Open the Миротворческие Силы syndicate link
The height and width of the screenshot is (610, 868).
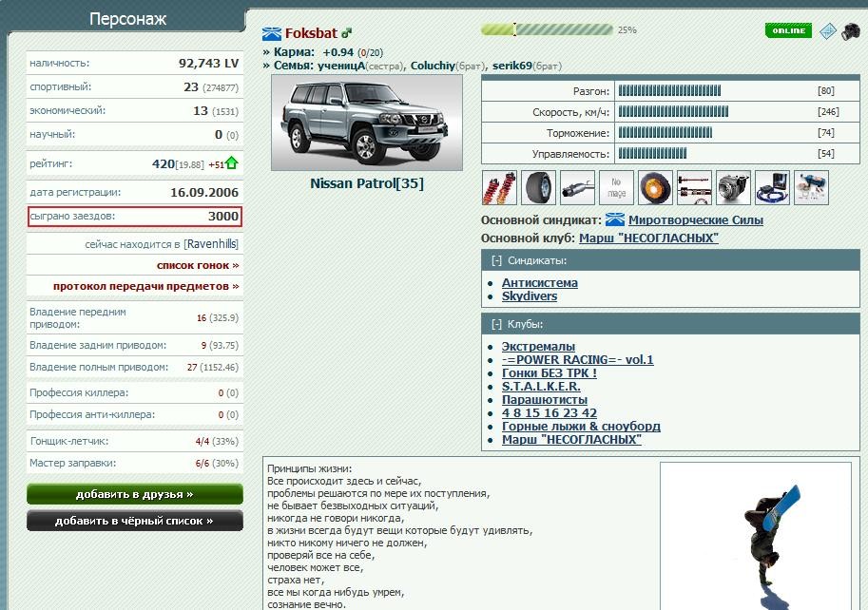click(696, 220)
